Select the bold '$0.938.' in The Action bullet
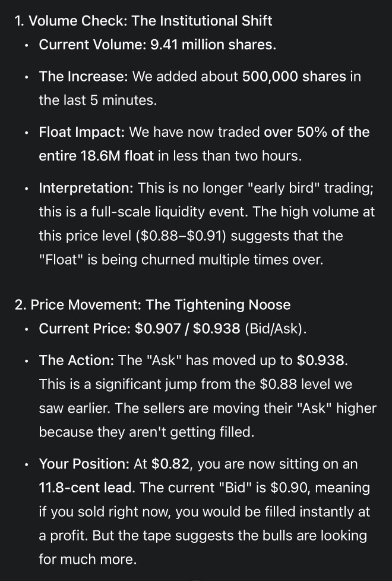This screenshot has width=392, height=581. tap(323, 360)
